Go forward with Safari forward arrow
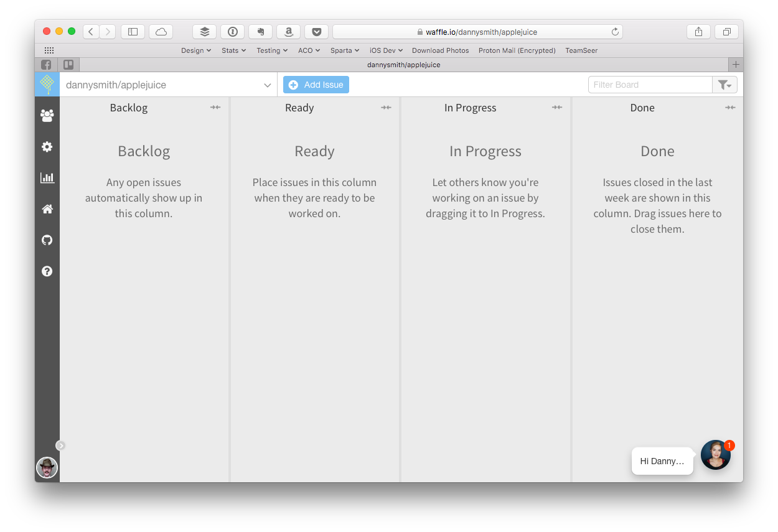This screenshot has width=778, height=532. click(108, 32)
